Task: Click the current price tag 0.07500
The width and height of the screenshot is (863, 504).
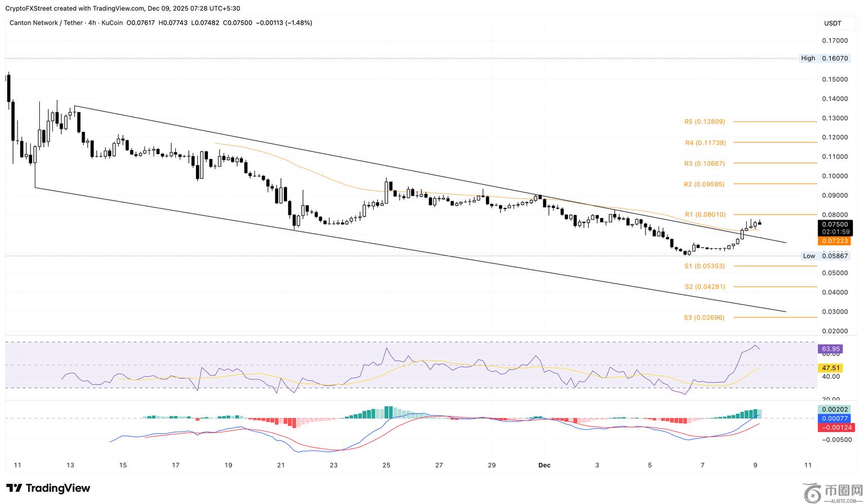Action: [x=835, y=225]
